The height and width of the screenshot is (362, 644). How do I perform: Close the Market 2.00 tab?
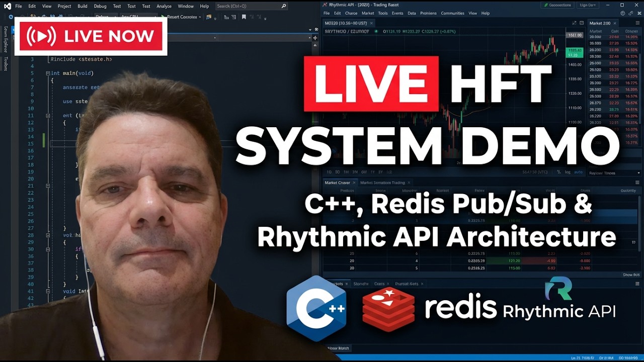point(615,23)
